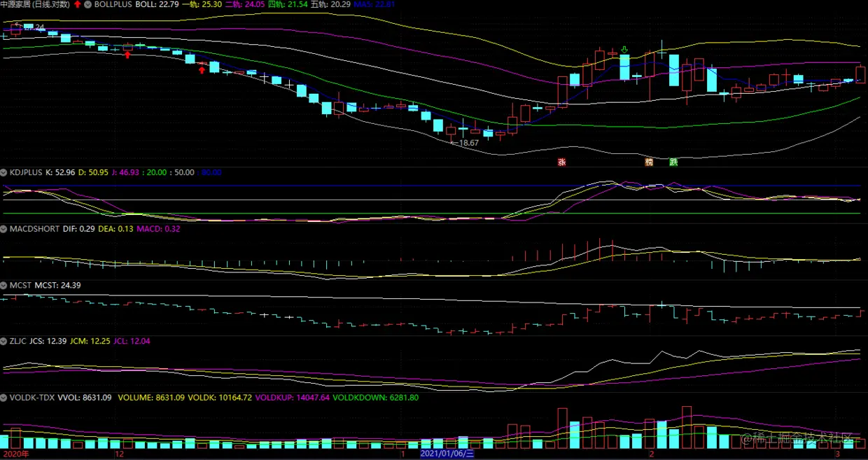
Task: Click the red up arrow beside 中源家居 title
Action: (77, 4)
